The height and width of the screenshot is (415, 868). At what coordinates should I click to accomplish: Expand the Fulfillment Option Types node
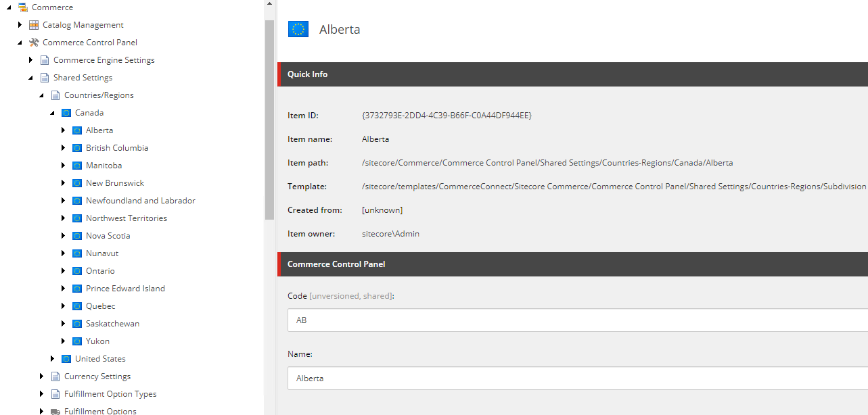pyautogui.click(x=41, y=394)
